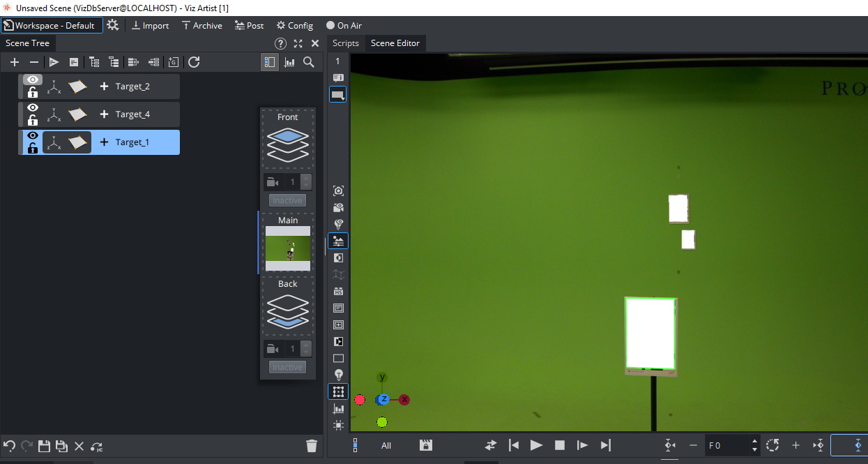868x464 pixels.
Task: Click the refresh icon in Scene Tree toolbar
Action: (x=194, y=62)
